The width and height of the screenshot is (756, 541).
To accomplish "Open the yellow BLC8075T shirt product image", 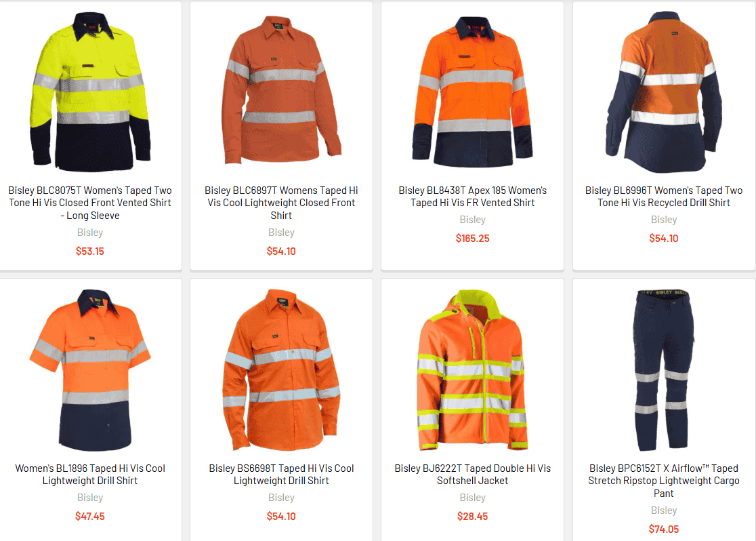I will coord(90,92).
